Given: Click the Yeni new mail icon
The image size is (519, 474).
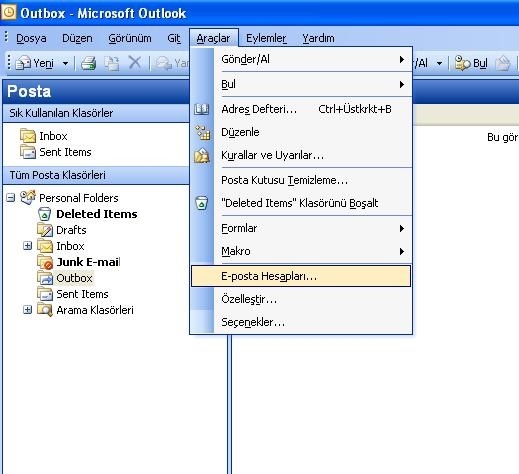Looking at the screenshot, I should tap(23, 63).
